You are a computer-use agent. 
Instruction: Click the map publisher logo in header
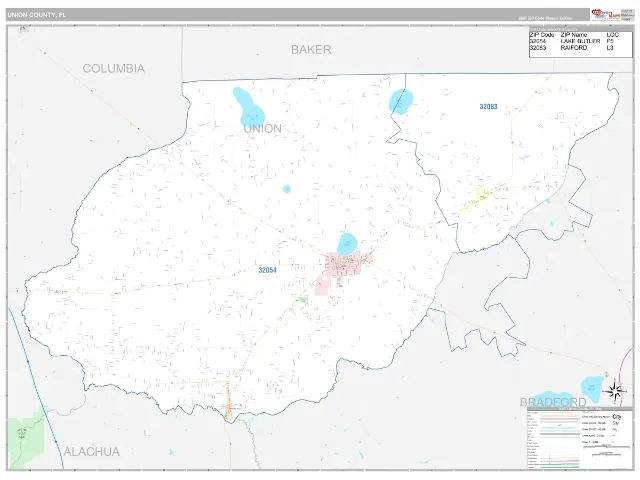pos(606,14)
